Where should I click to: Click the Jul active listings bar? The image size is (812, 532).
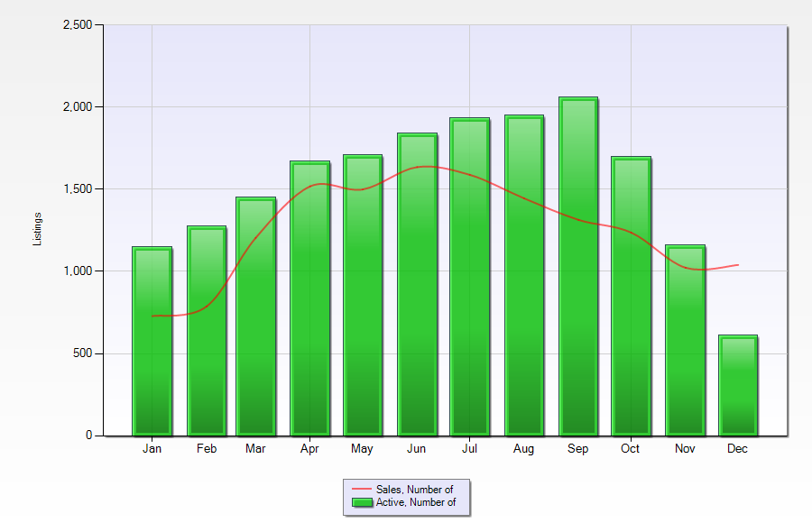click(470, 276)
